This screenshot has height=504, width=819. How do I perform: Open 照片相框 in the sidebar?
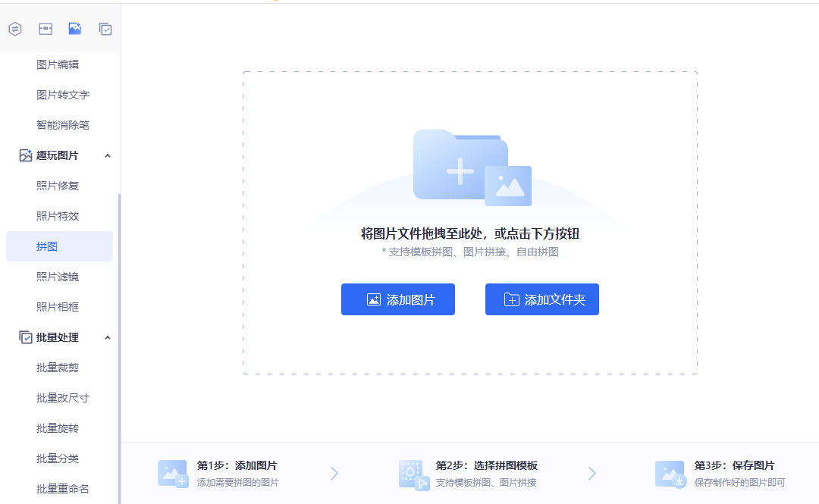tap(58, 307)
